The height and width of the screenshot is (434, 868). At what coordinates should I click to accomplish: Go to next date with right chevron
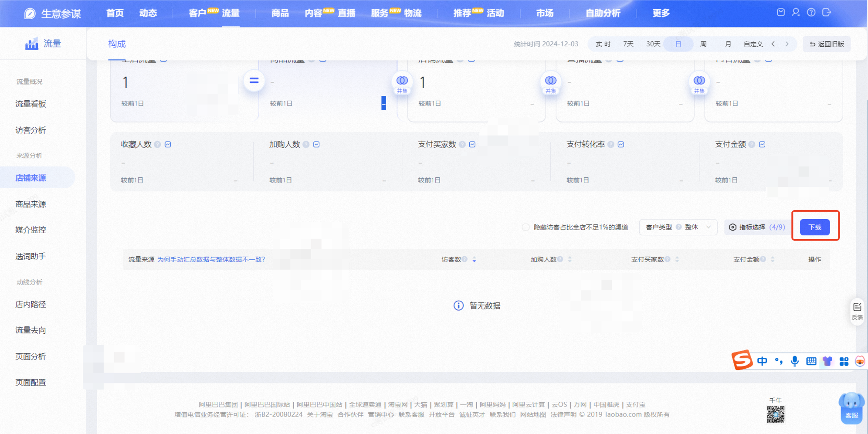coord(787,44)
